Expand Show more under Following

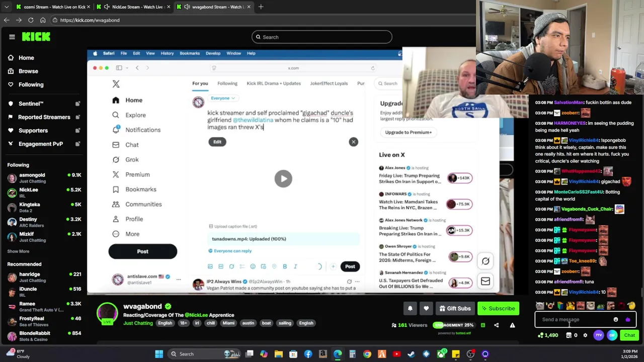[18, 251]
